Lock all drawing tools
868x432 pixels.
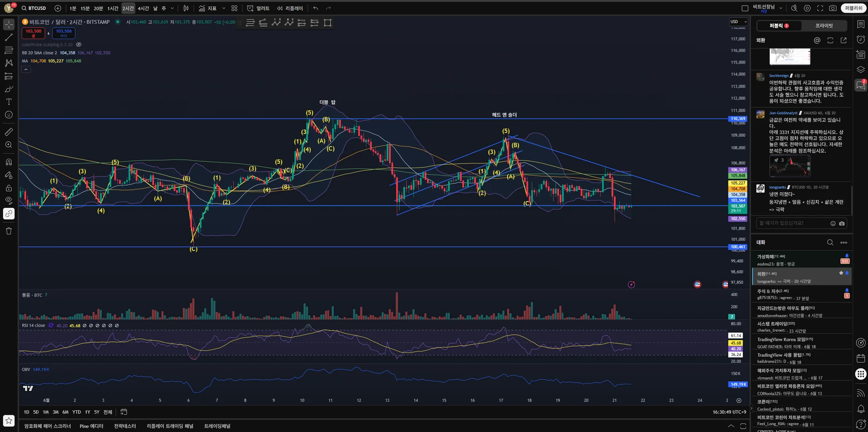pyautogui.click(x=9, y=188)
